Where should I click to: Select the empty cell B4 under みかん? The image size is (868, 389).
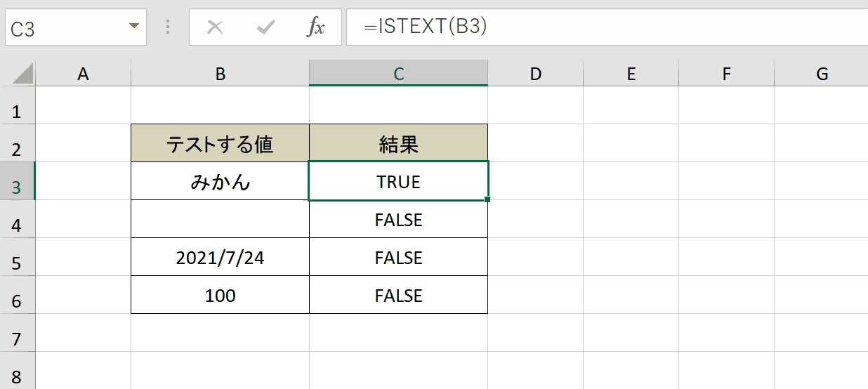pos(220,219)
